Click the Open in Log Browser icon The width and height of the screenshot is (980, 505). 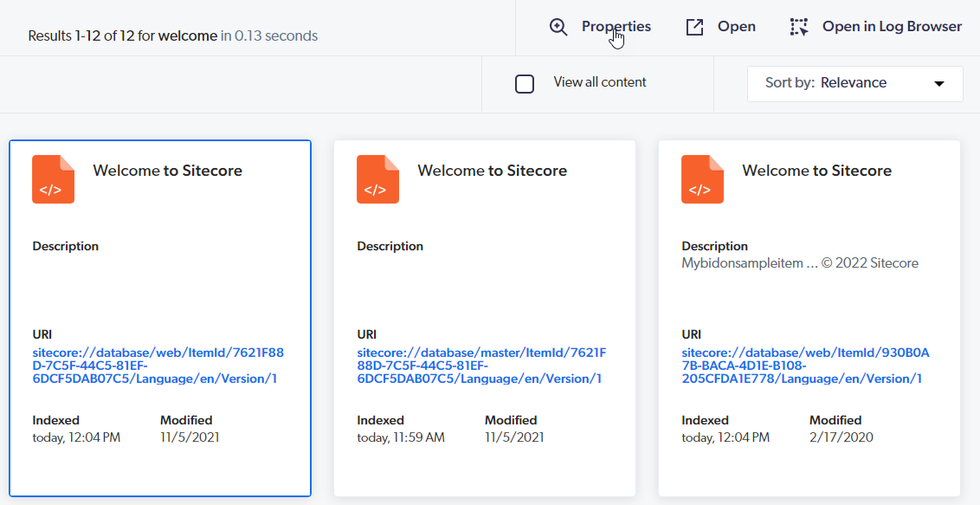pos(799,27)
